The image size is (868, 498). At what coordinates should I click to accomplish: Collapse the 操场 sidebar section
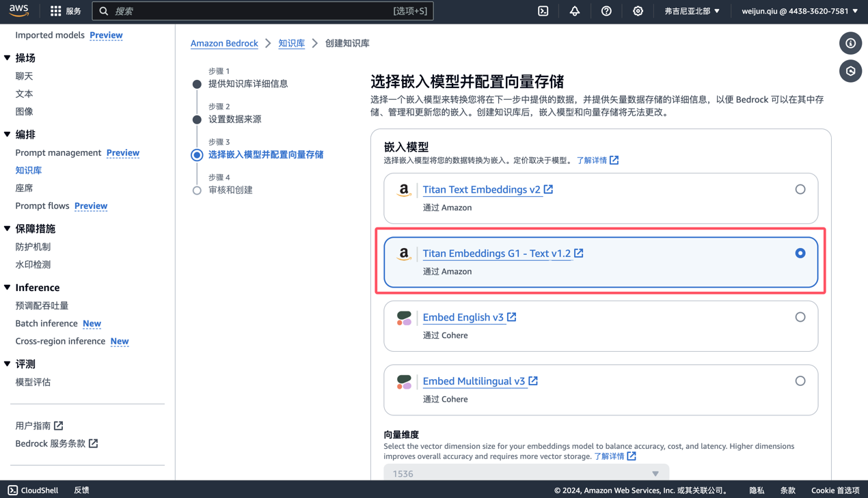(8, 58)
